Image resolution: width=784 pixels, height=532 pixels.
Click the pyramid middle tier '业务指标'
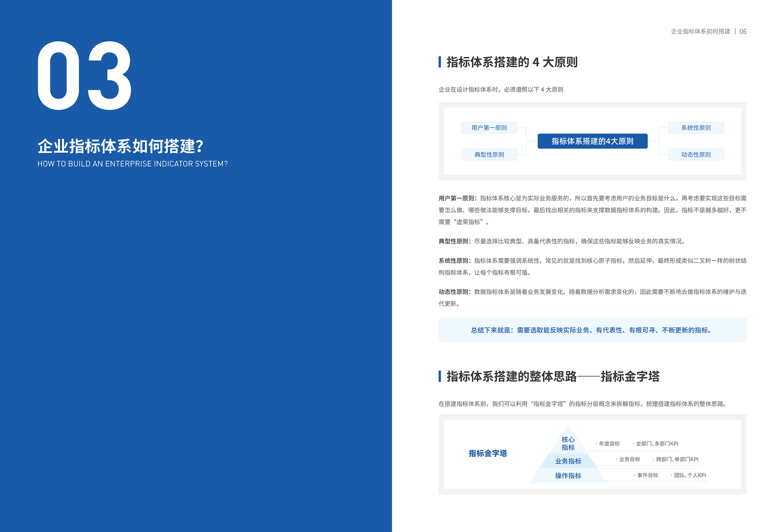click(568, 461)
